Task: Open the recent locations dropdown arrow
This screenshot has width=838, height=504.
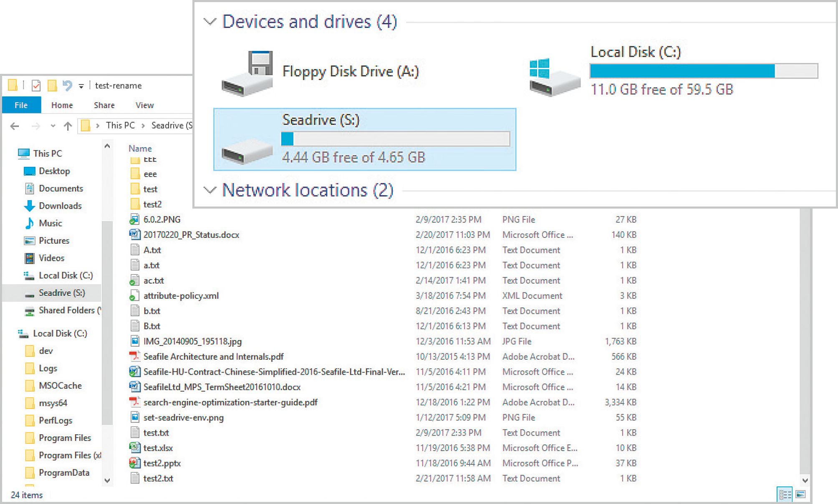Action: tap(53, 126)
